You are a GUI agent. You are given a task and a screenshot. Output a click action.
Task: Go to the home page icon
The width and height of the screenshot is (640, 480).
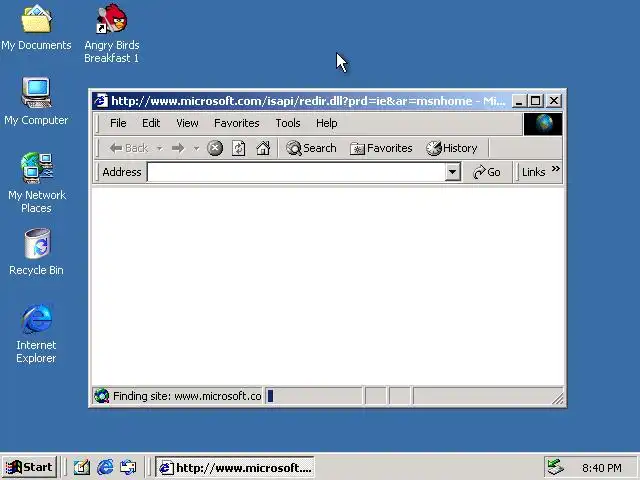coord(263,148)
